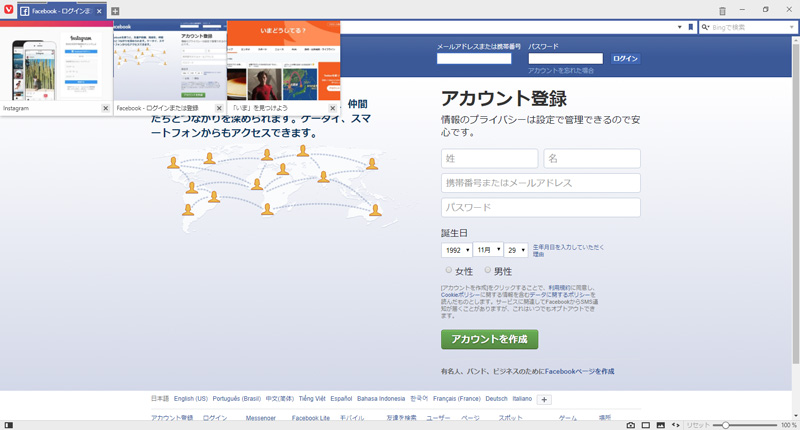Click 携帯番号またはメールアドレス field

point(541,183)
